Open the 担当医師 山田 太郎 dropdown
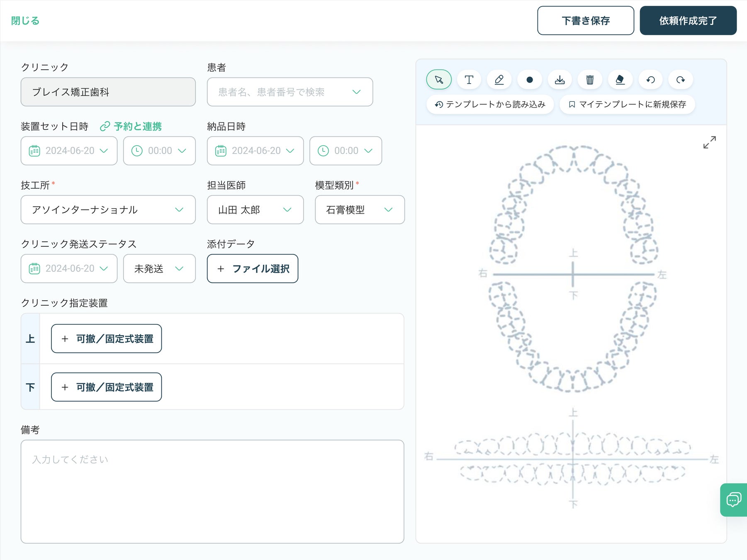This screenshot has width=747, height=560. click(255, 210)
